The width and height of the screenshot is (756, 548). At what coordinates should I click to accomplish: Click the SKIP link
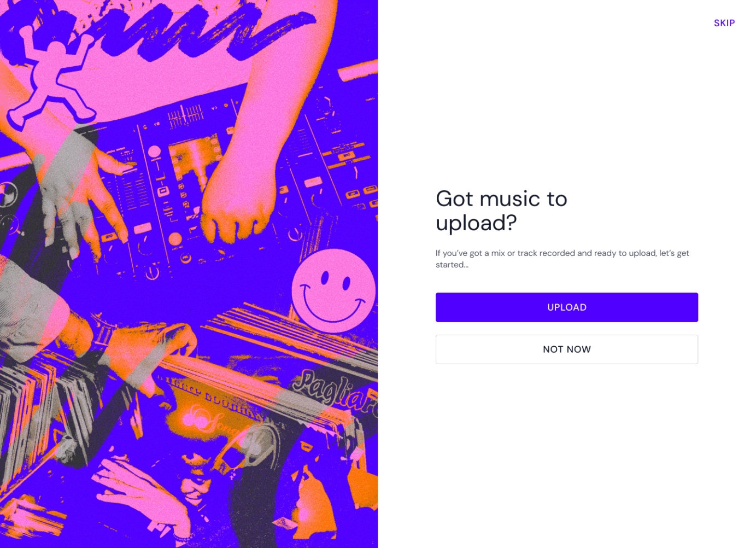[724, 23]
